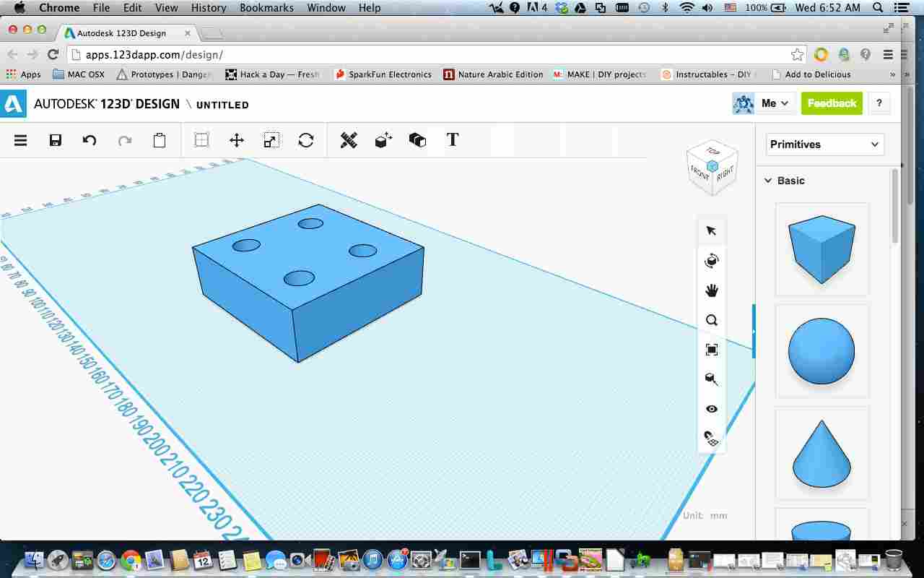This screenshot has width=924, height=578.
Task: Click the cube with sparkle icon
Action: coord(383,140)
